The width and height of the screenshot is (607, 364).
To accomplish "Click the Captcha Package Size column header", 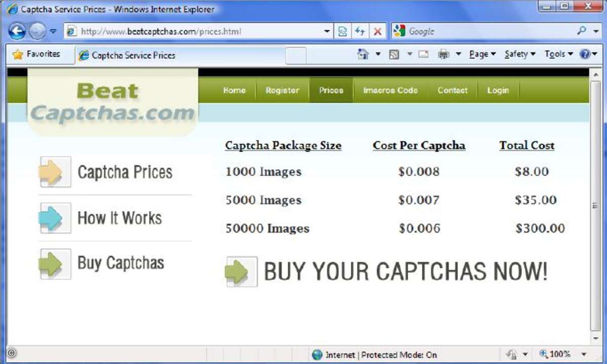I will pyautogui.click(x=283, y=146).
